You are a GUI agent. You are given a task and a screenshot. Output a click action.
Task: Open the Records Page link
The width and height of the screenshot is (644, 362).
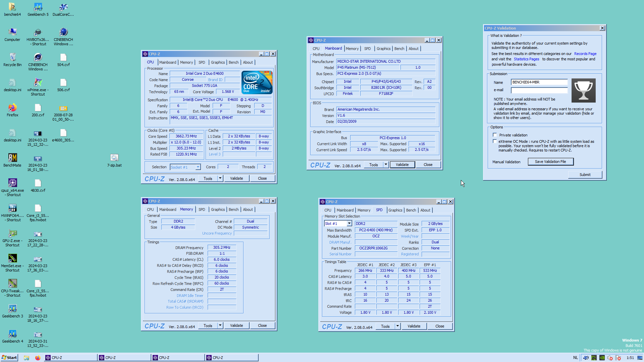(585, 54)
